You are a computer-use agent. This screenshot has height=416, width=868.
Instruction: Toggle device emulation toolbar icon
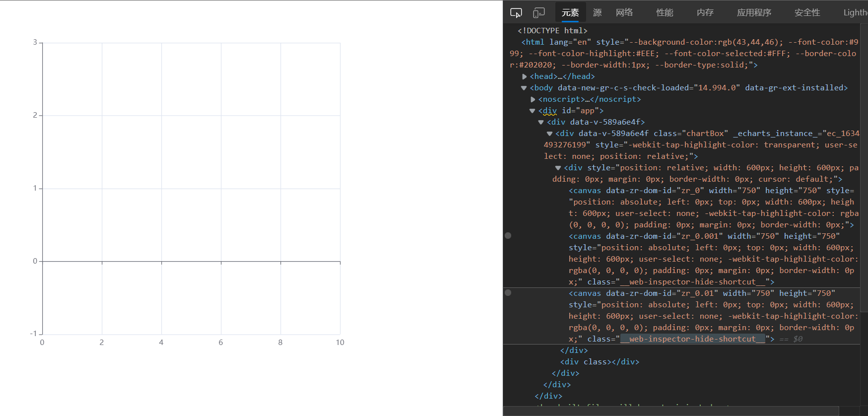click(x=539, y=13)
